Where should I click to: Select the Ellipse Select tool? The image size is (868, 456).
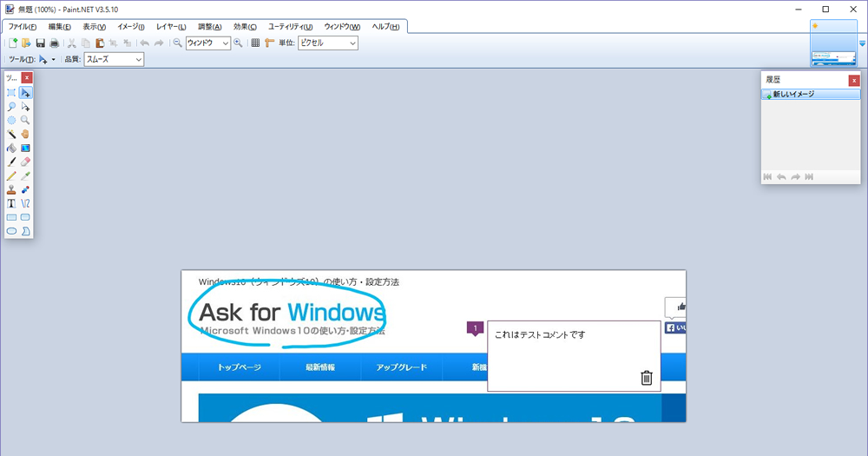[11, 120]
